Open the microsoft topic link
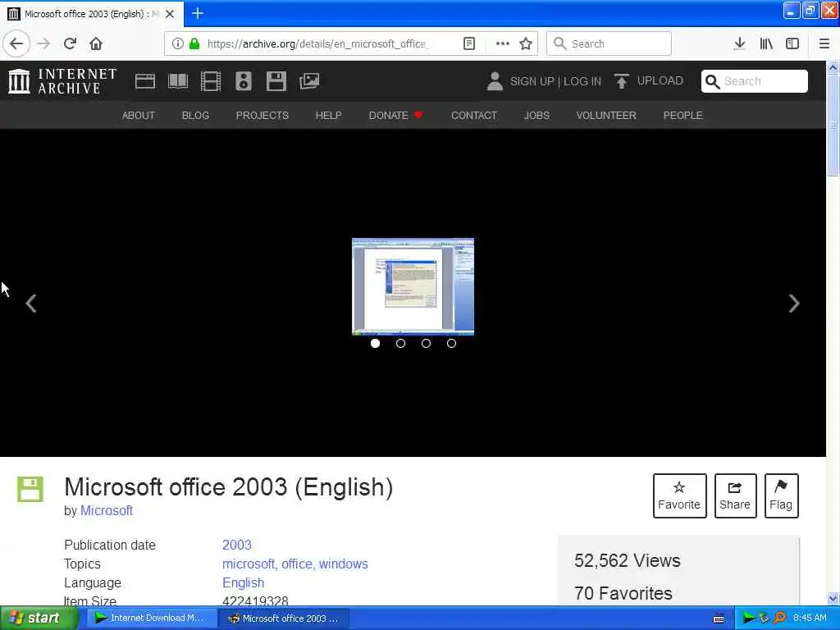 [249, 564]
